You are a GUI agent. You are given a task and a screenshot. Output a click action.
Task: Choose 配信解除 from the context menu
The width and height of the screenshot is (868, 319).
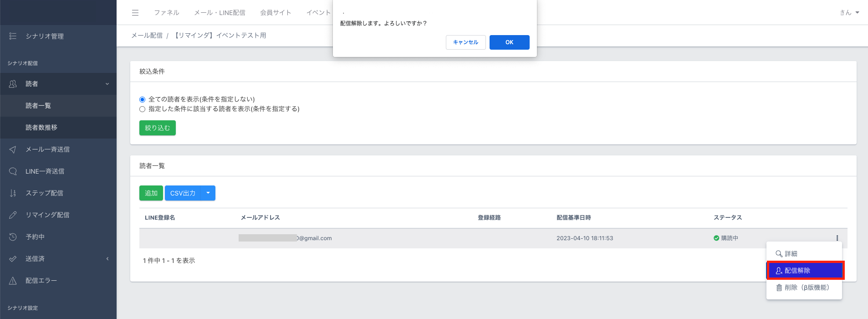805,271
